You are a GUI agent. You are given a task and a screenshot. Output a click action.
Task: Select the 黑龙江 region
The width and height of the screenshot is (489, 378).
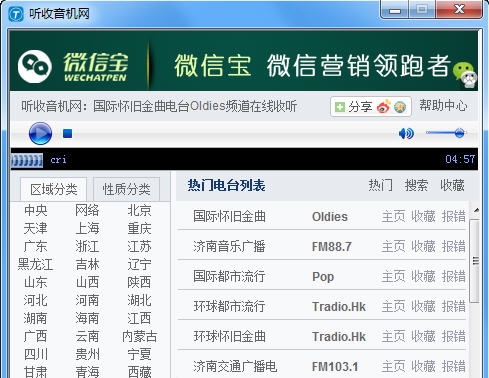pyautogui.click(x=36, y=264)
